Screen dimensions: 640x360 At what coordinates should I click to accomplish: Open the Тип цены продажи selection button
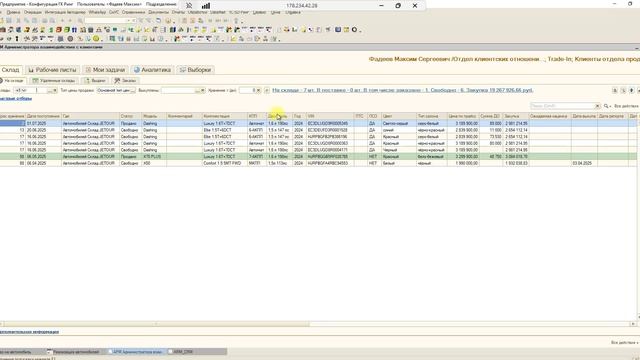click(132, 90)
